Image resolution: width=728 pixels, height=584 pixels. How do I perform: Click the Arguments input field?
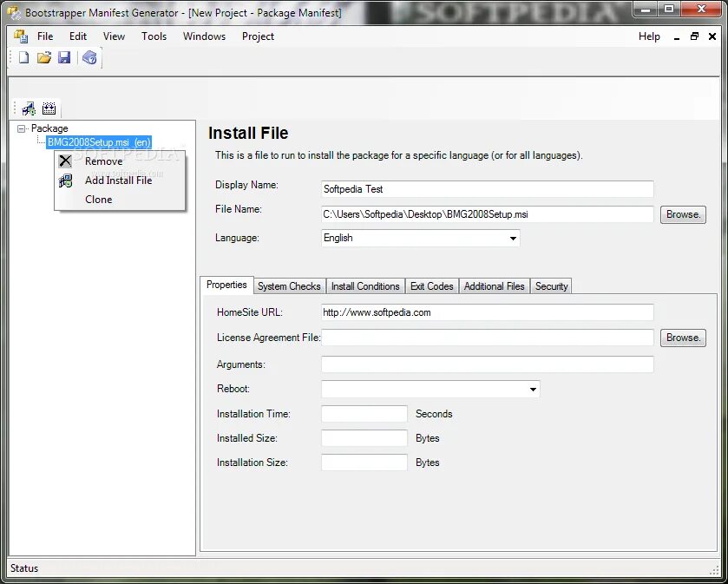tap(488, 364)
